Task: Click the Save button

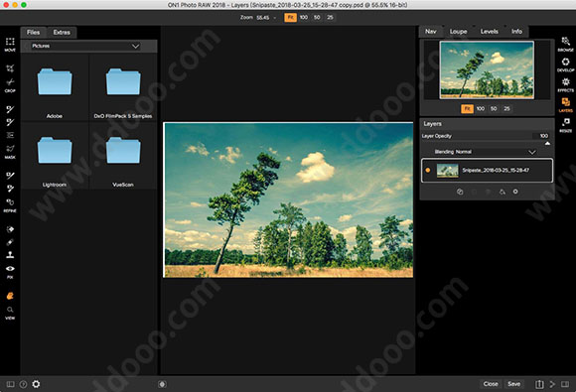Action: pos(513,384)
